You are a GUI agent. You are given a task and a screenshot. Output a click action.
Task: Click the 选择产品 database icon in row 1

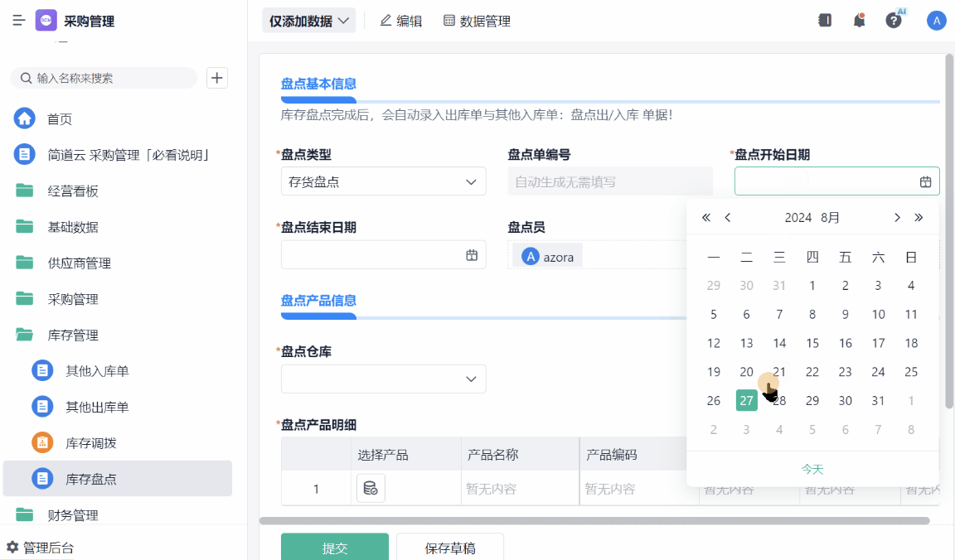tap(371, 488)
